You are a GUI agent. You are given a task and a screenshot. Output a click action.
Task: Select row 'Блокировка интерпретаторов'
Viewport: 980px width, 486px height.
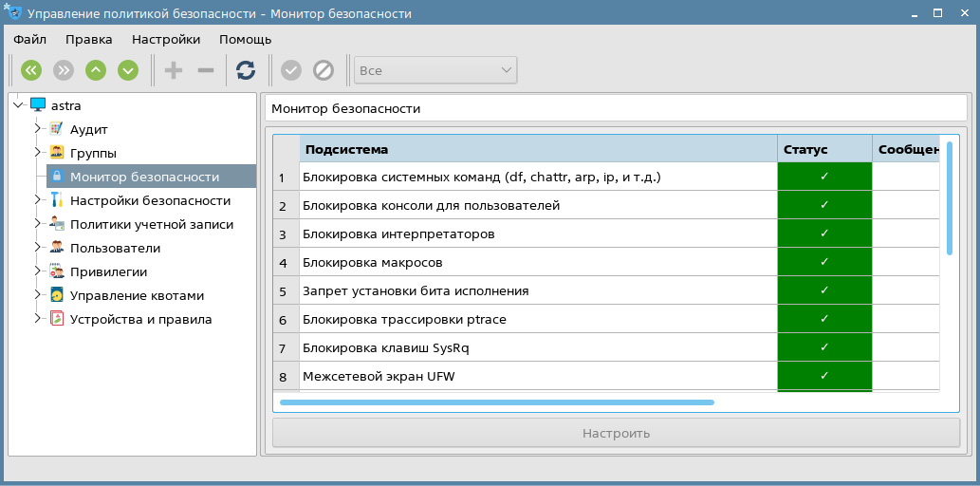click(x=538, y=234)
